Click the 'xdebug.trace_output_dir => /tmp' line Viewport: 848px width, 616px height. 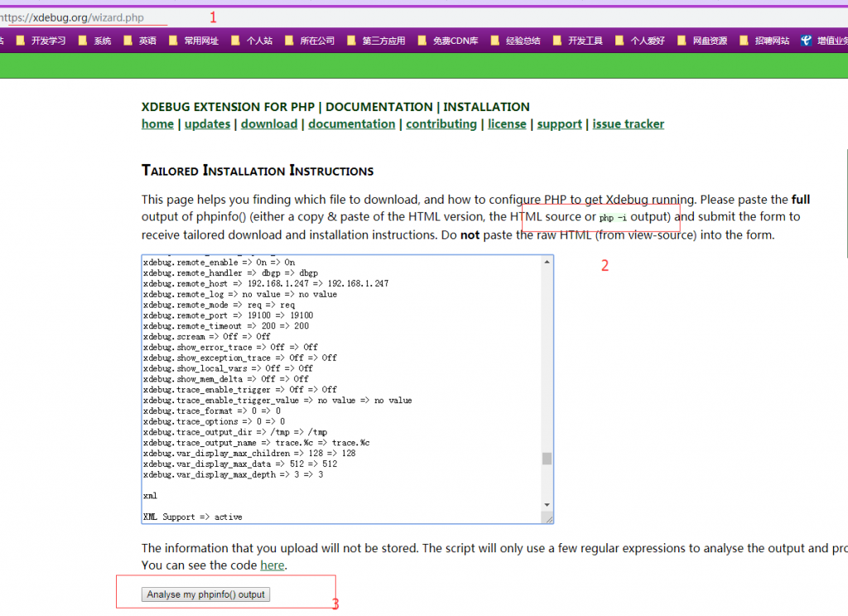(234, 432)
